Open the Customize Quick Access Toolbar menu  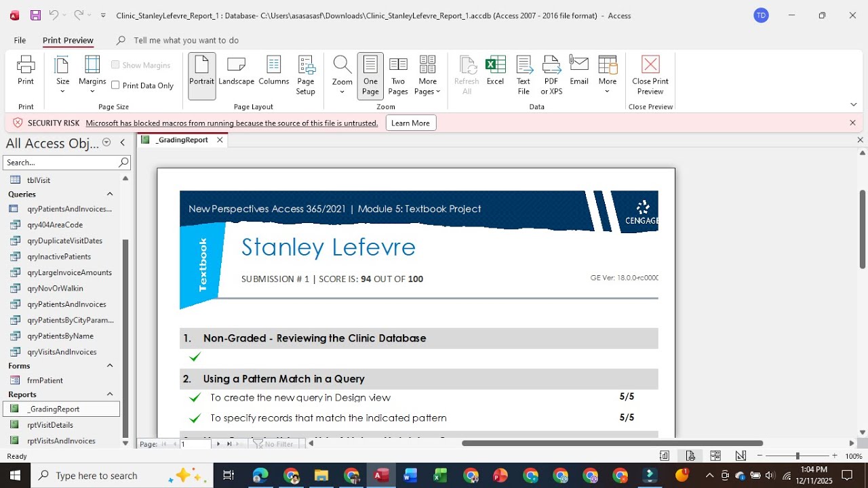pos(103,15)
